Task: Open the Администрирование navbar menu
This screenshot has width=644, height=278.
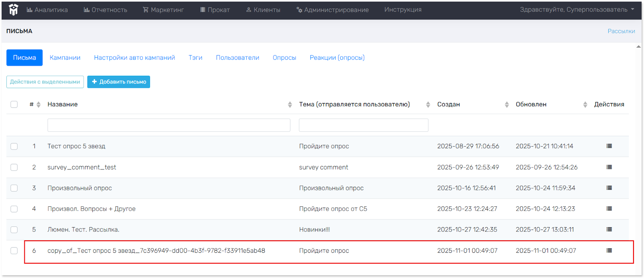Action: click(x=332, y=10)
